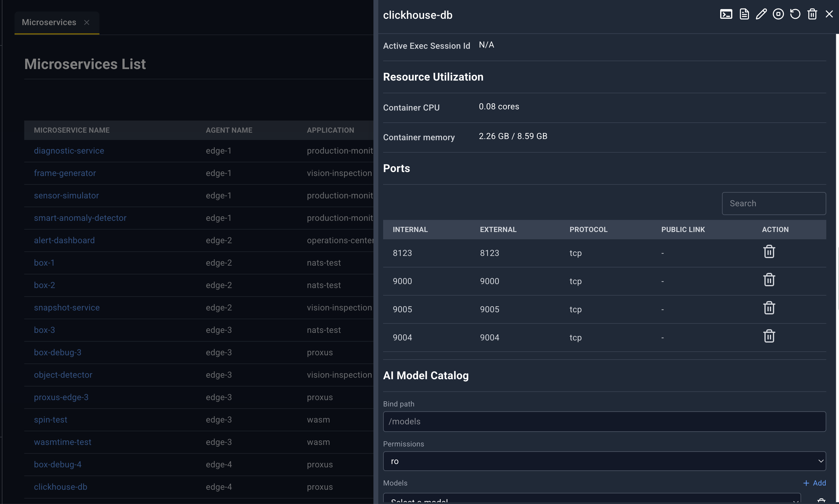839x504 pixels.
Task: Remove the port 9005 mapping
Action: 769,308
